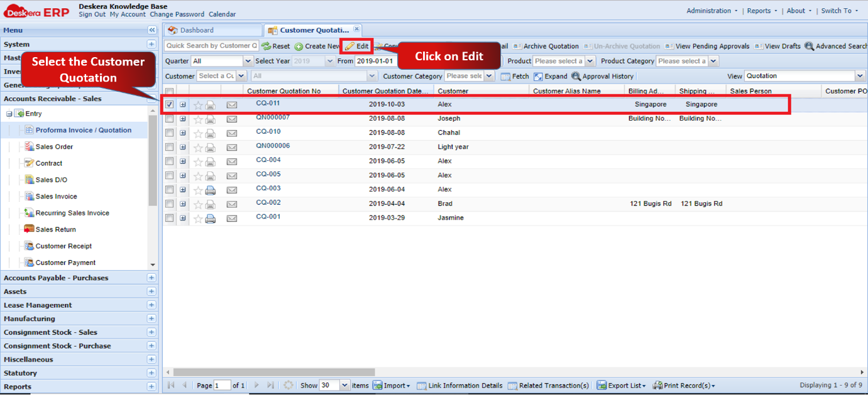Check the CQ-004 row checkbox

pos(170,161)
